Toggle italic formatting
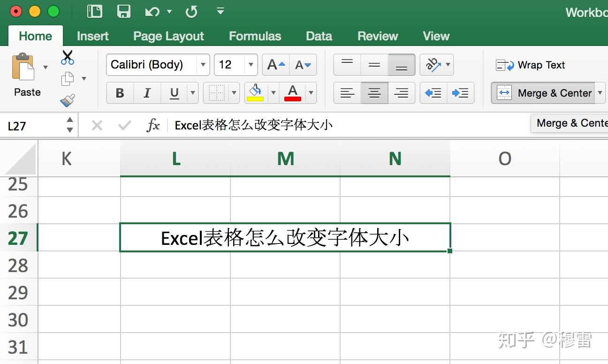Screen dimensions: 608x364 (147, 92)
